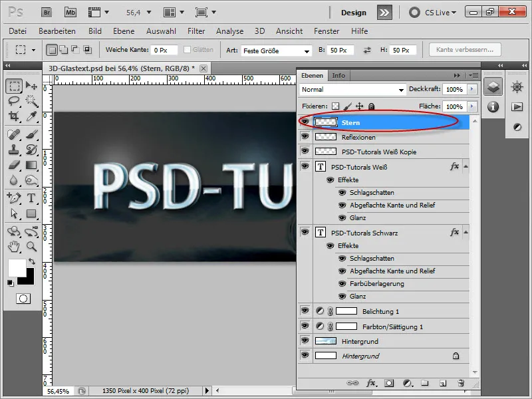Select the Horizontal Type tool
Viewport: 532px width, 399px height.
coord(31,198)
